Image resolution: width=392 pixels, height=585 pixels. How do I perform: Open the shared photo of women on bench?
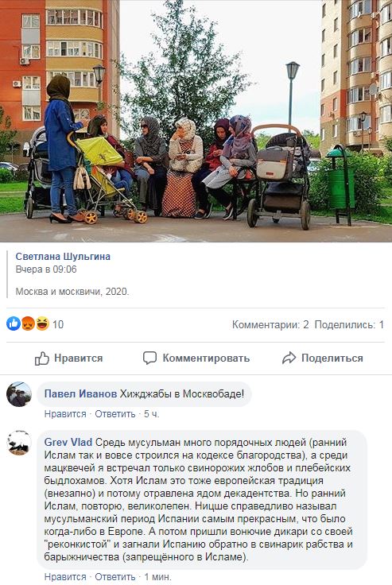pyautogui.click(x=196, y=122)
